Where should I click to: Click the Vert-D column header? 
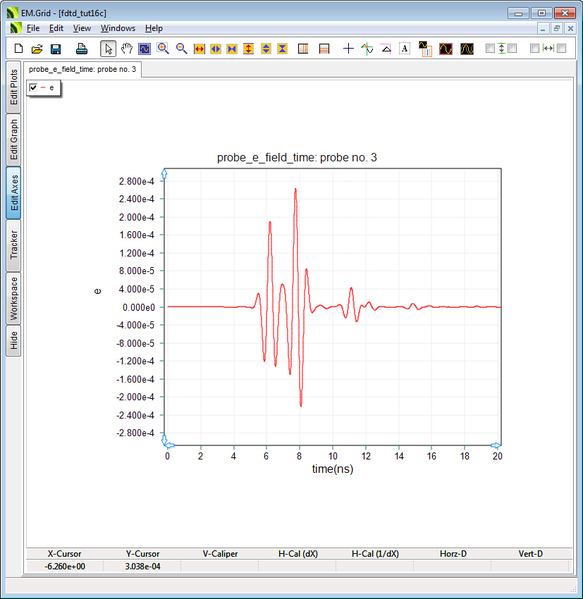coord(531,554)
